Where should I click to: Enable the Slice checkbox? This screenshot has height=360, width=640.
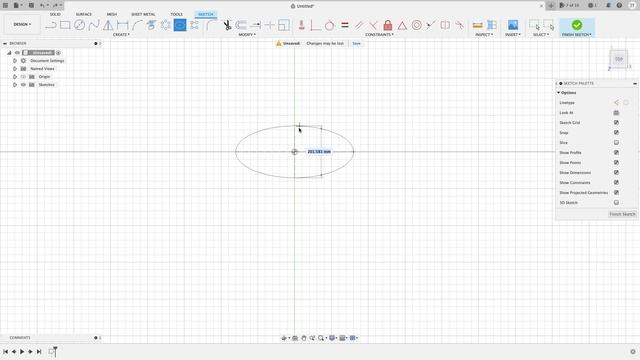coord(616,142)
